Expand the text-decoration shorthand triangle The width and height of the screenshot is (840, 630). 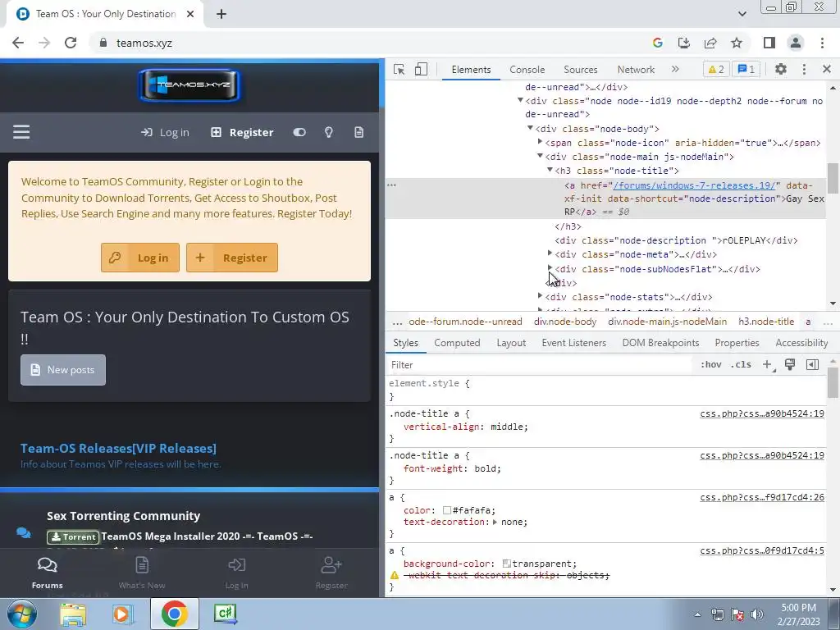[495, 522]
